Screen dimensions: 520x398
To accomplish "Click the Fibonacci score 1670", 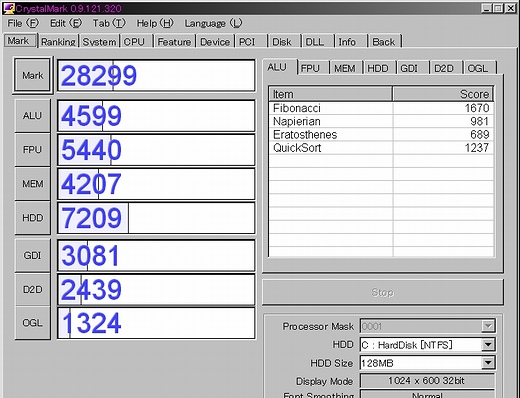I will (477, 108).
